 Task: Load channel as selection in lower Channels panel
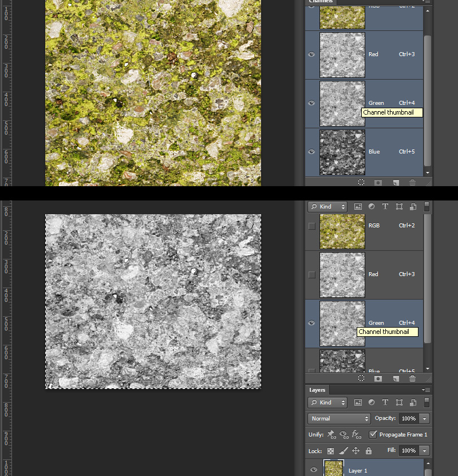[361, 378]
